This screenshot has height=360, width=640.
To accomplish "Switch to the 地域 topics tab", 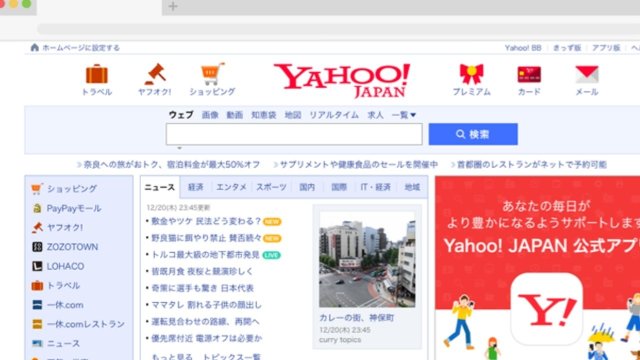I will 412,187.
